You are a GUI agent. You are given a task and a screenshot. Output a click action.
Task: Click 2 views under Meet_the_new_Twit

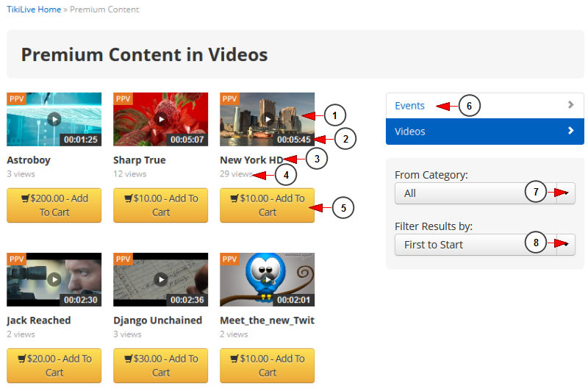[x=234, y=334]
